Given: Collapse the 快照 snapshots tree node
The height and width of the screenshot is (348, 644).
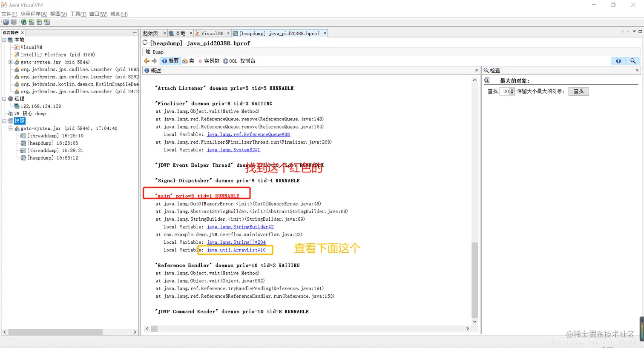Looking at the screenshot, I should click(x=4, y=121).
